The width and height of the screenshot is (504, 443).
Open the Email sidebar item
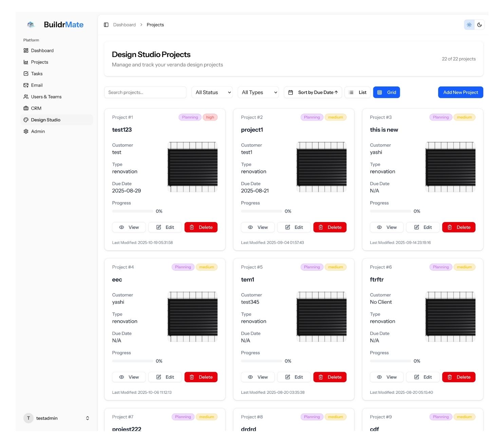37,85
